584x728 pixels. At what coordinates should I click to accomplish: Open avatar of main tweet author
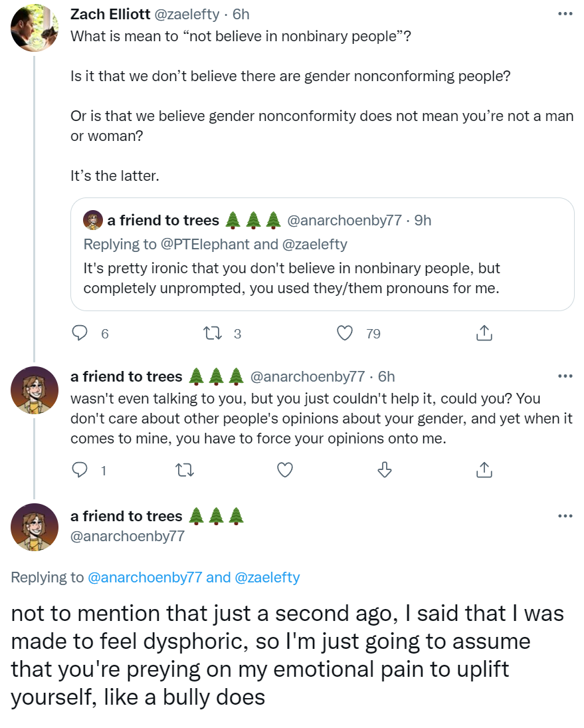pos(35,527)
